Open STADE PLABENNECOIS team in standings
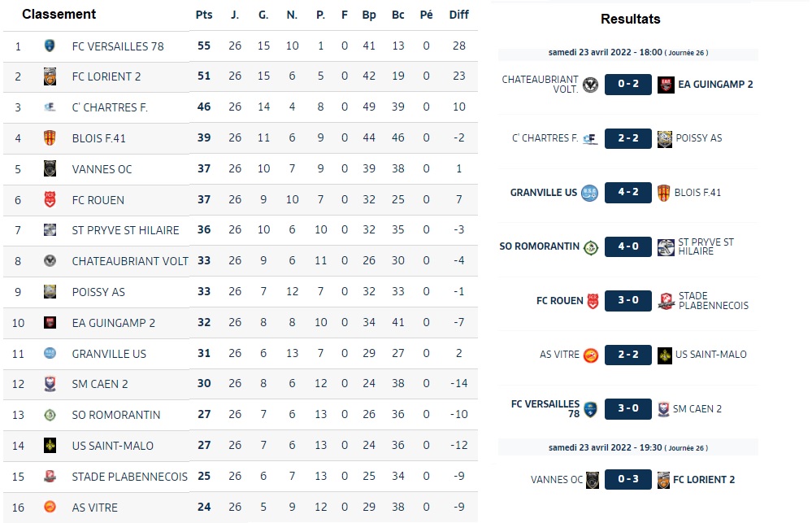This screenshot has width=812, height=523. (129, 477)
